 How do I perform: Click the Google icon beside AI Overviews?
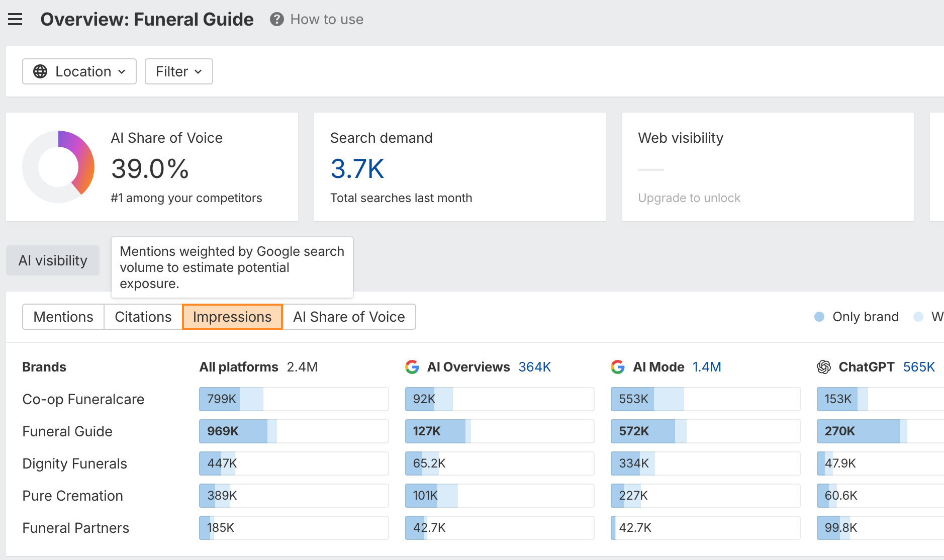tap(412, 367)
